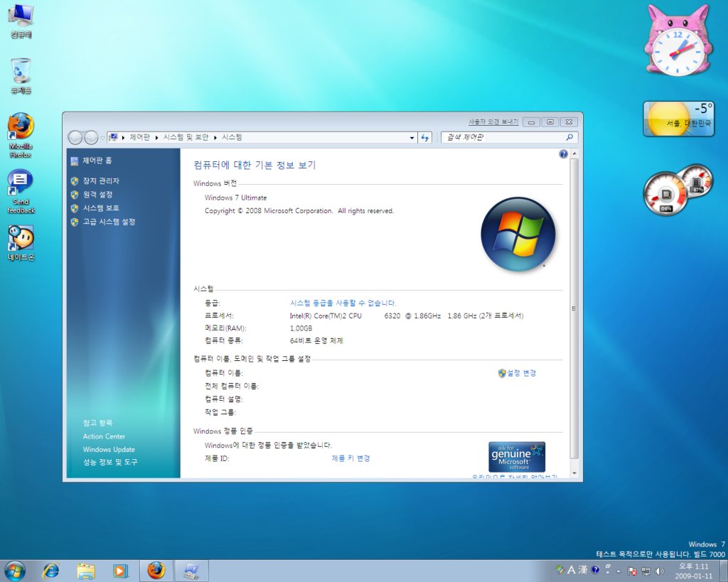This screenshot has width=728, height=582.
Task: Open 성능 정보 및 도구 in the sidebar
Action: 110,462
